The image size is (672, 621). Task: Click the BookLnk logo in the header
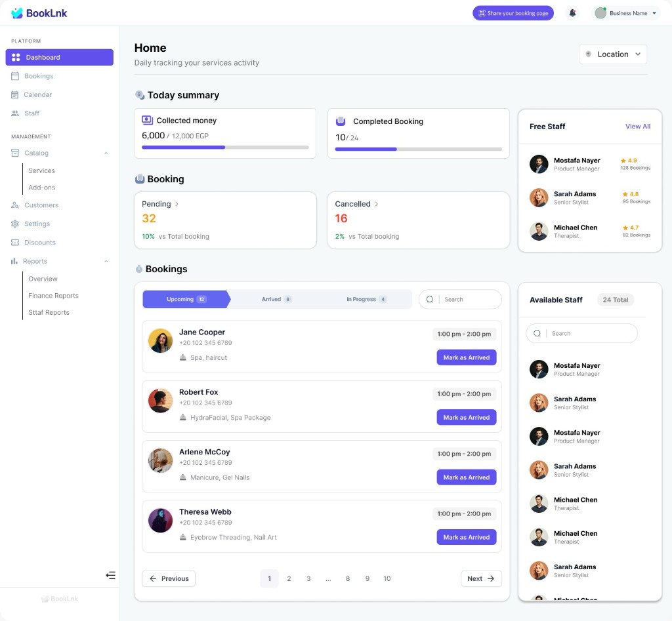pyautogui.click(x=39, y=13)
